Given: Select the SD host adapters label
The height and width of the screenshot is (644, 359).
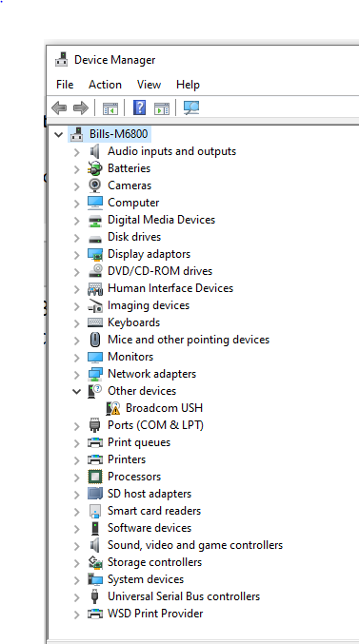Looking at the screenshot, I should pos(150,494).
